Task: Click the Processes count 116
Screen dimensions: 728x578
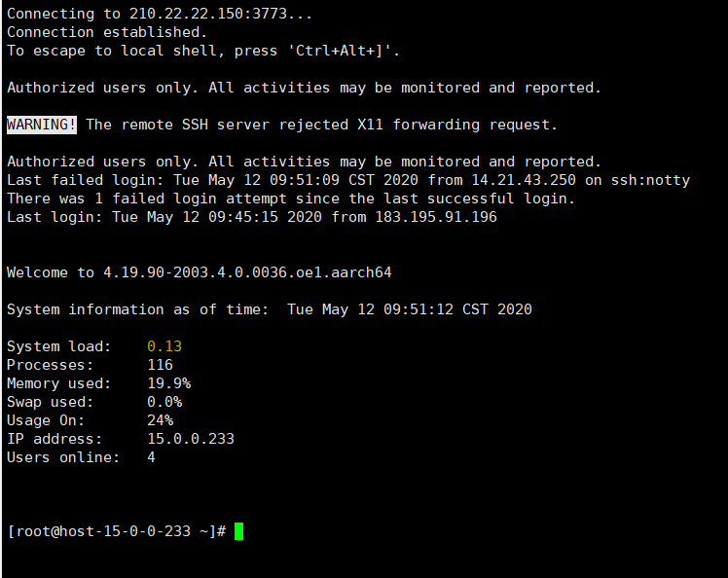Action: click(160, 365)
